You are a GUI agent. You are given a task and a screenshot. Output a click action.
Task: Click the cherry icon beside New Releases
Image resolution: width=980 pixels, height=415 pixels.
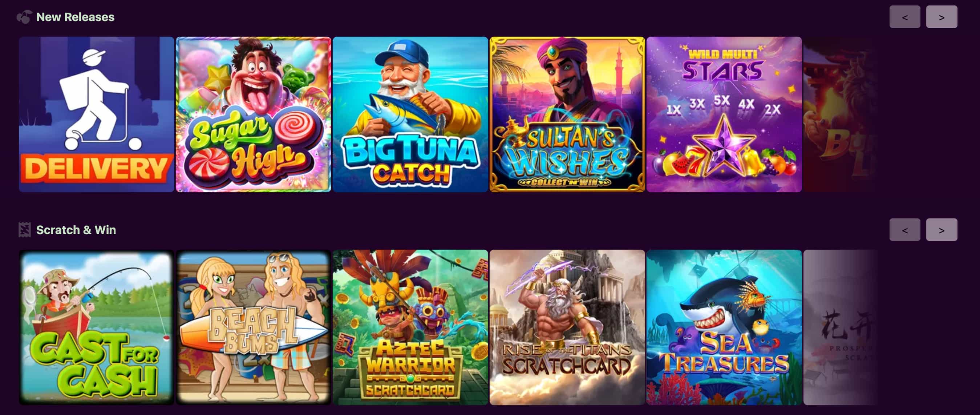24,17
